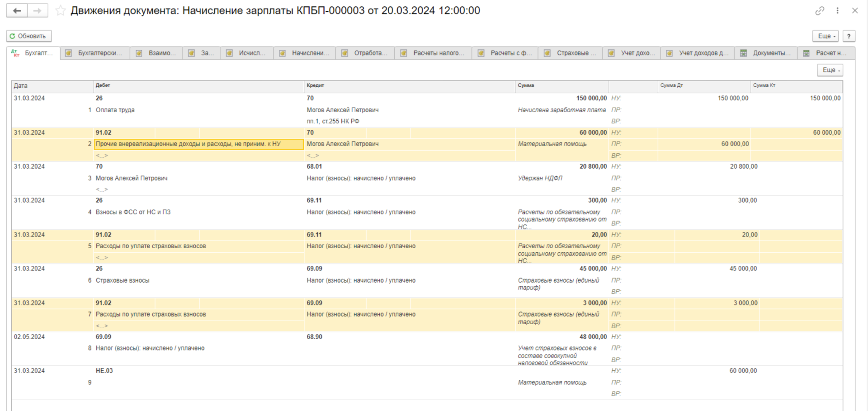This screenshot has height=411, width=868.
Task: Click the Кредит column header
Action: point(410,86)
